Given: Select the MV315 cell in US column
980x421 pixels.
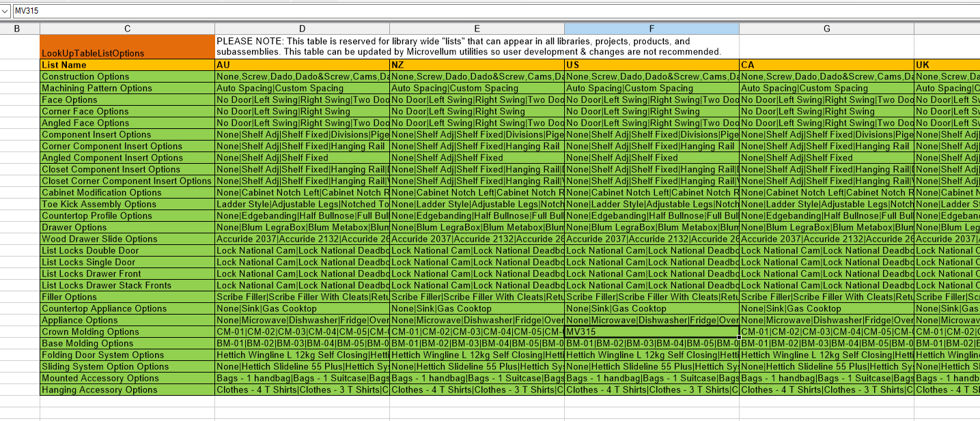Looking at the screenshot, I should pos(652,332).
